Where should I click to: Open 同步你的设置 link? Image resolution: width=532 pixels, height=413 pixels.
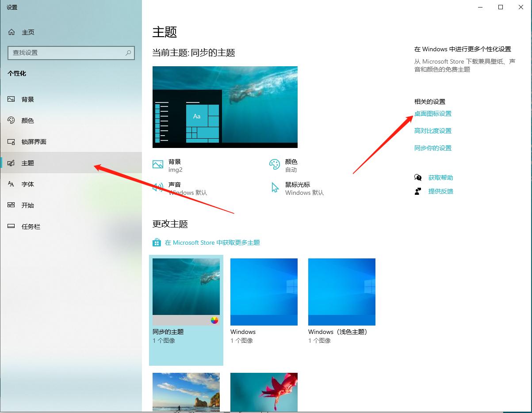tap(432, 148)
